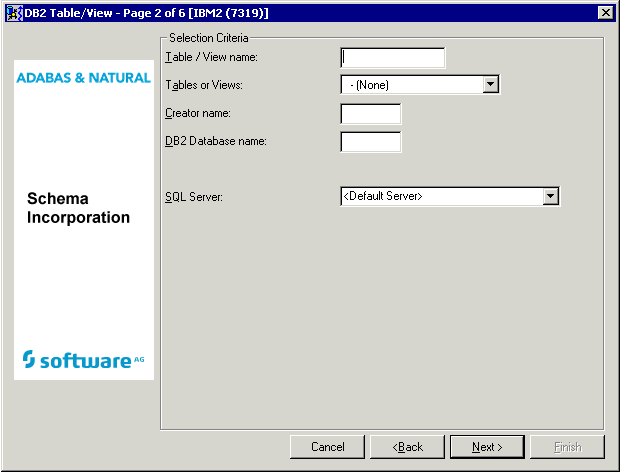Click the 'Schema Incorporation' heading text
The image size is (620, 472).
tap(78, 208)
